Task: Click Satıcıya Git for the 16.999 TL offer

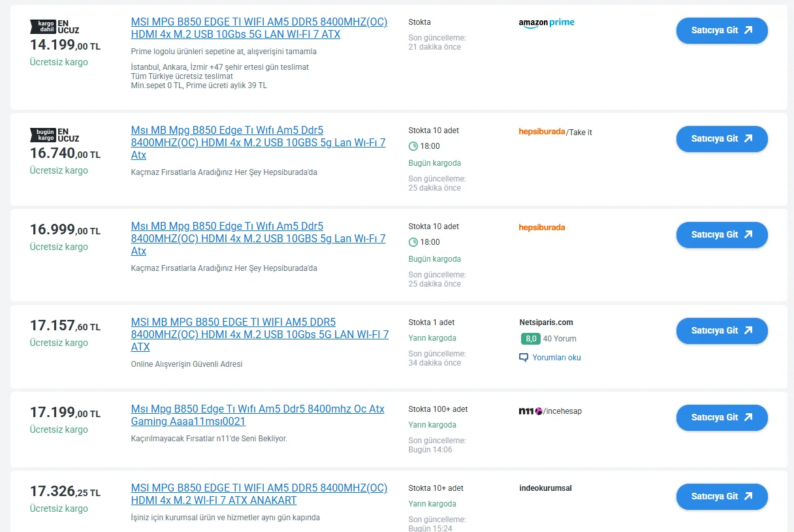Action: [x=722, y=234]
